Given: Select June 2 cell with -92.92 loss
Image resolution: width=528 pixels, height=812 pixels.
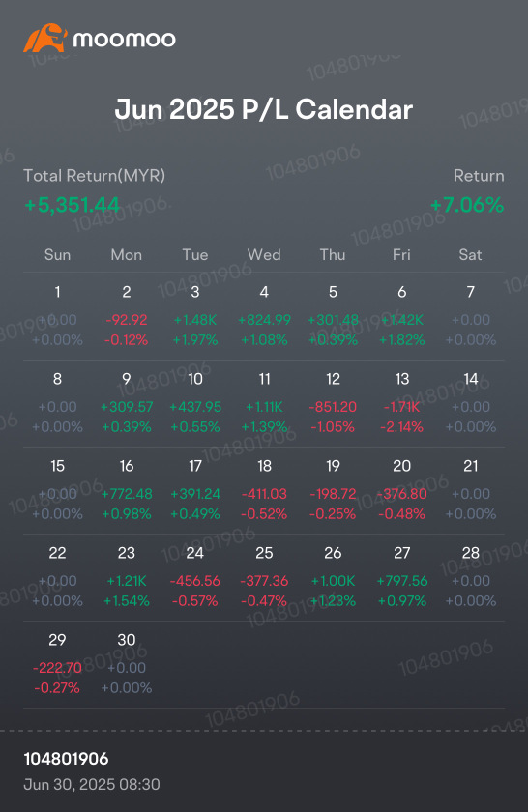Looking at the screenshot, I should pyautogui.click(x=127, y=316).
